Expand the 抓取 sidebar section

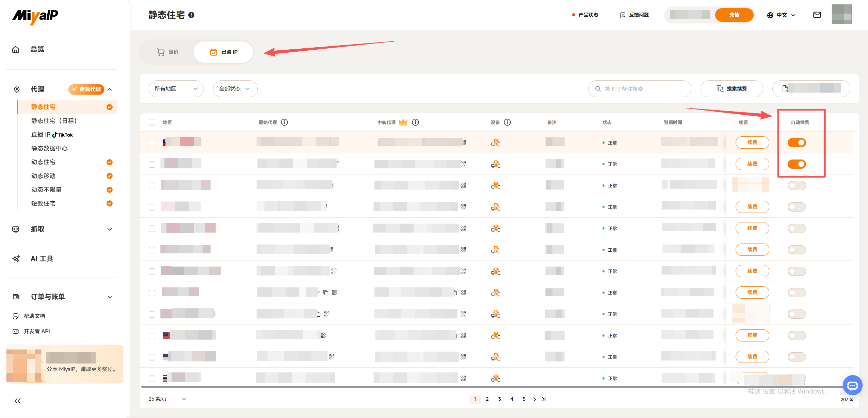[x=63, y=229]
